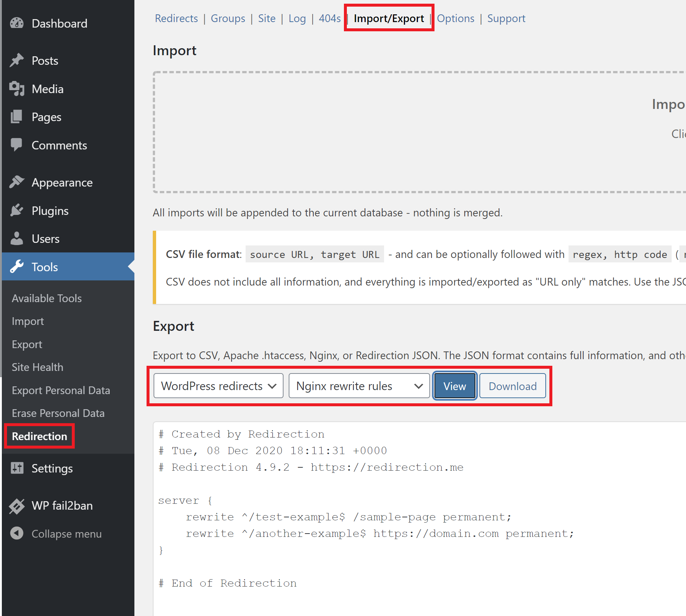Click the rewrite ^/another-example$ rule line

(x=380, y=533)
